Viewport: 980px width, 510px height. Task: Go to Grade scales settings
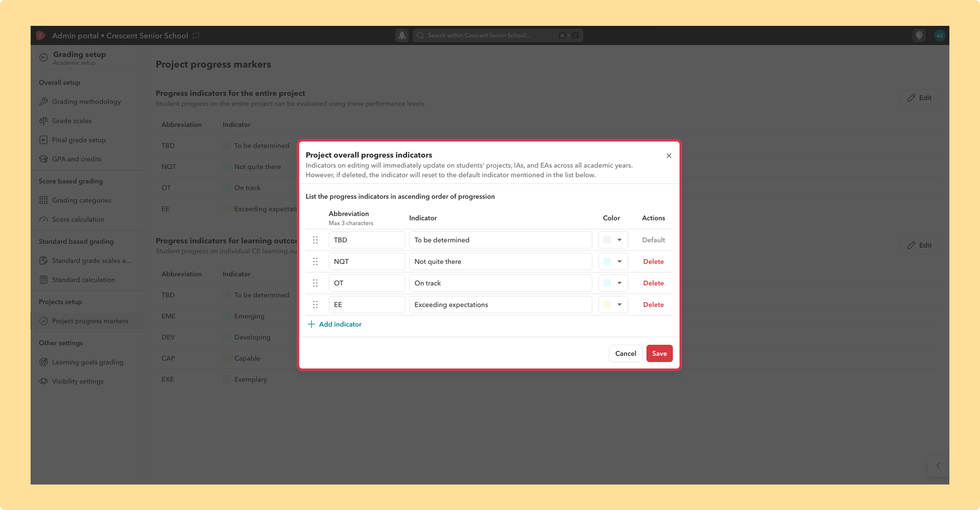(x=87, y=120)
